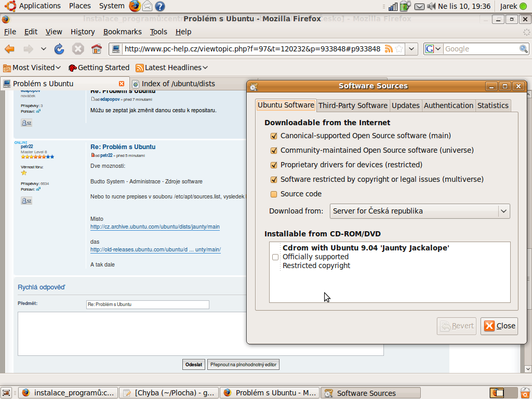Switch to Chyba gedit taskbar window

coord(169,393)
